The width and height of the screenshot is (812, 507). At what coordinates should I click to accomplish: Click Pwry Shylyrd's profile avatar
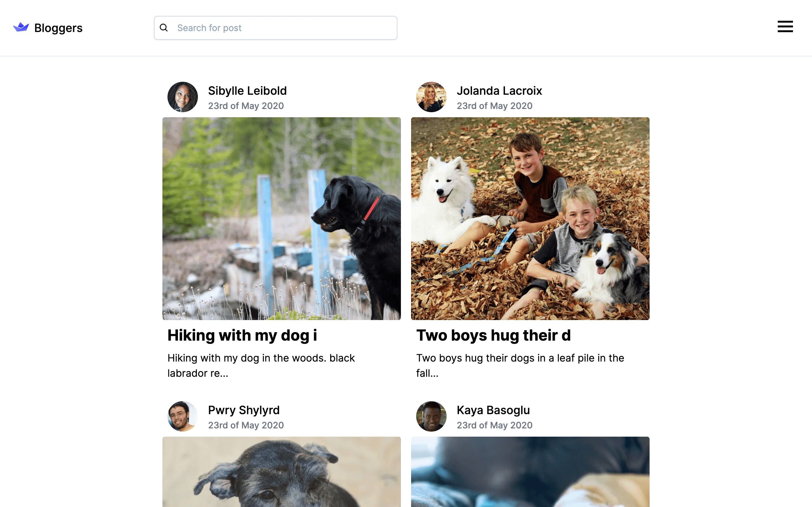182,416
